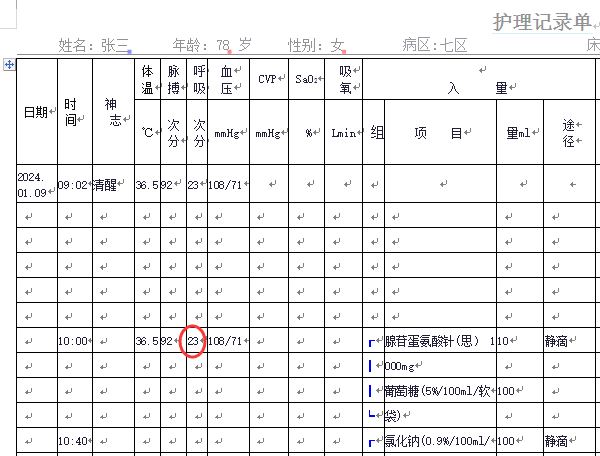This screenshot has height=456, width=600.
Task: Click the Lmin unit cell
Action: coord(344,132)
